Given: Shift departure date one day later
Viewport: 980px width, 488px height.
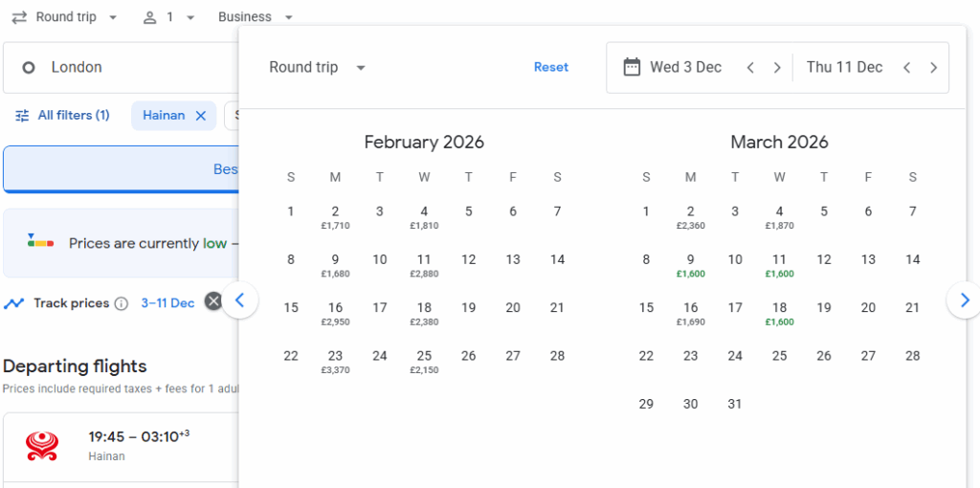Looking at the screenshot, I should click(777, 68).
